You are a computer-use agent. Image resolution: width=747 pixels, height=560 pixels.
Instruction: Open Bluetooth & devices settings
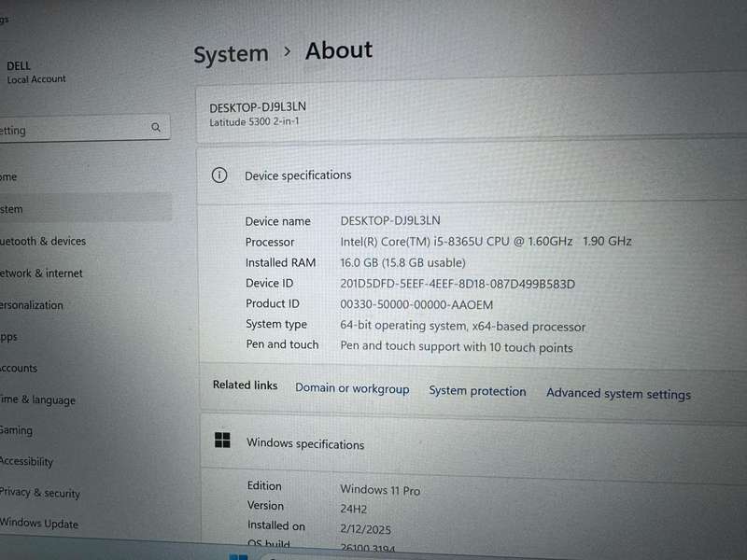(x=43, y=241)
